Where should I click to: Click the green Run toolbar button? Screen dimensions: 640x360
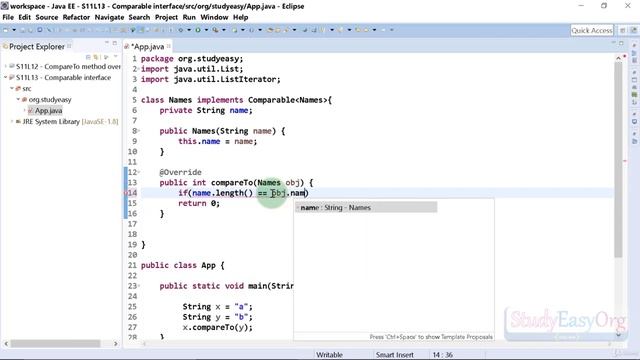198,30
